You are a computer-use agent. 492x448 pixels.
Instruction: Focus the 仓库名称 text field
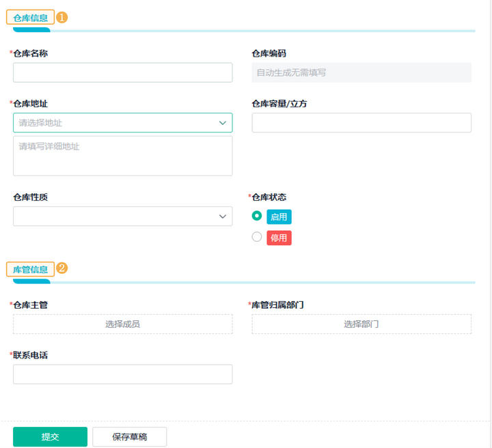click(x=123, y=72)
